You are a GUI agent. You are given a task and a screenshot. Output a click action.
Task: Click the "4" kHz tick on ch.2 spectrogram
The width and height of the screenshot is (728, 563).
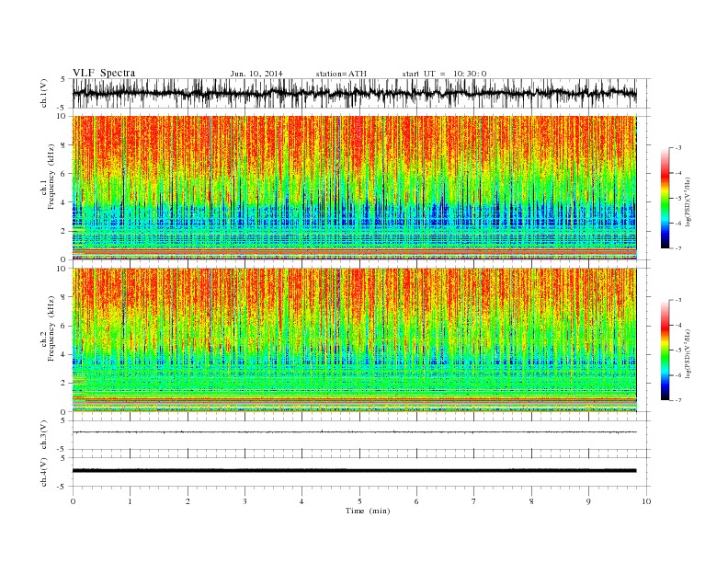[64, 355]
